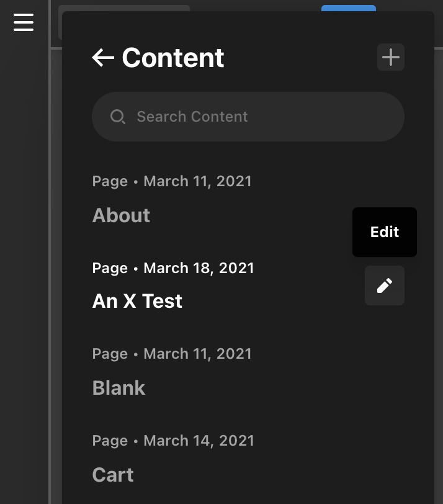Go back using the arrow beside Content
The width and height of the screenshot is (443, 504).
103,58
